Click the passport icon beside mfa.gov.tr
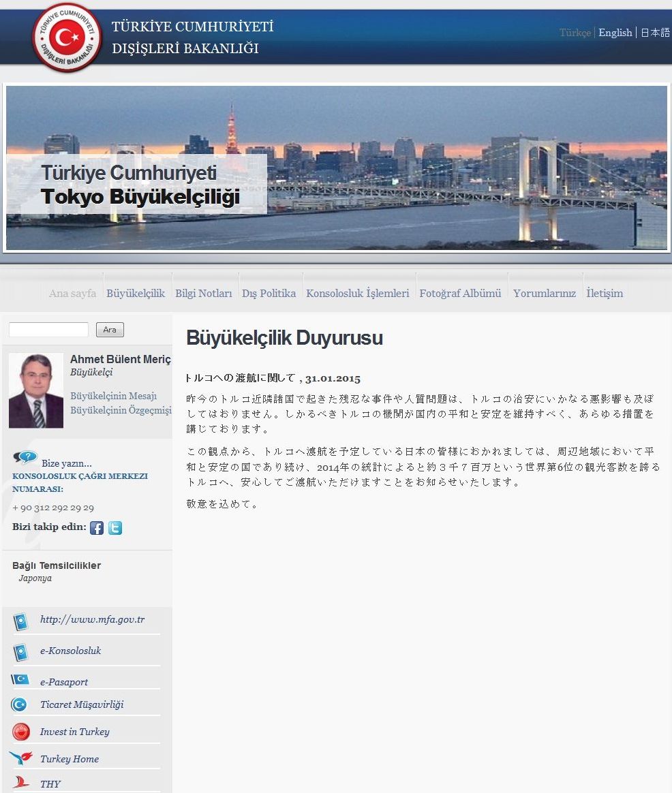 (x=20, y=621)
